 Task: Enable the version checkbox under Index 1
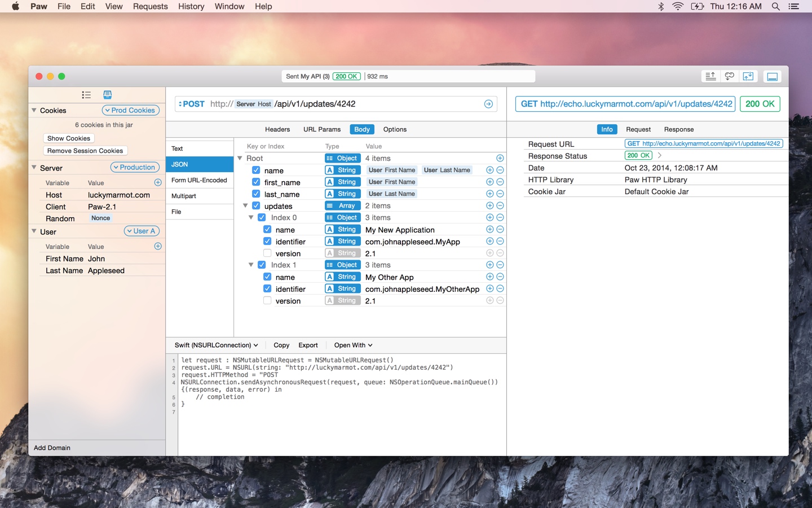(x=267, y=300)
